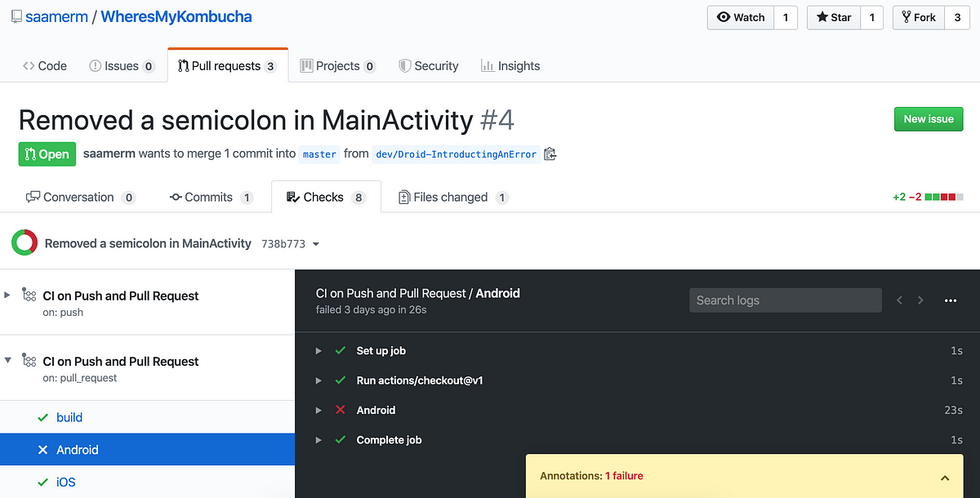
Task: Switch to the Commits tab
Action: (212, 197)
